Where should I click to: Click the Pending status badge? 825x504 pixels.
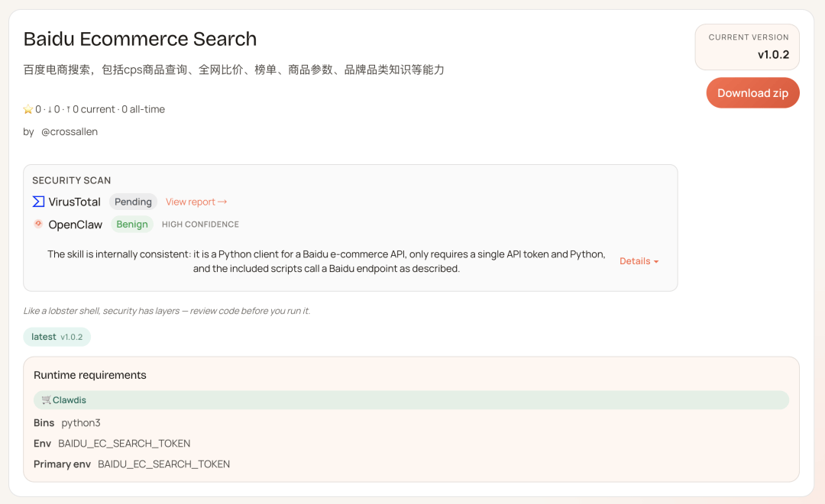[x=133, y=202]
